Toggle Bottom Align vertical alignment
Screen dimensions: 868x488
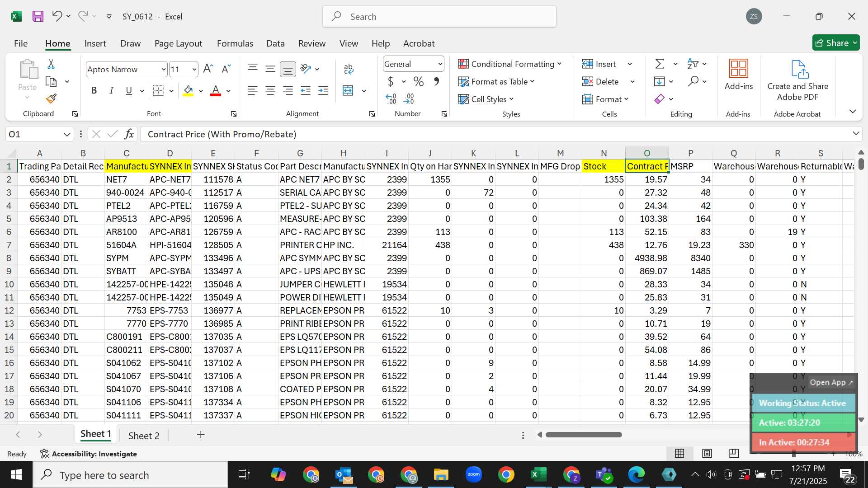point(288,69)
